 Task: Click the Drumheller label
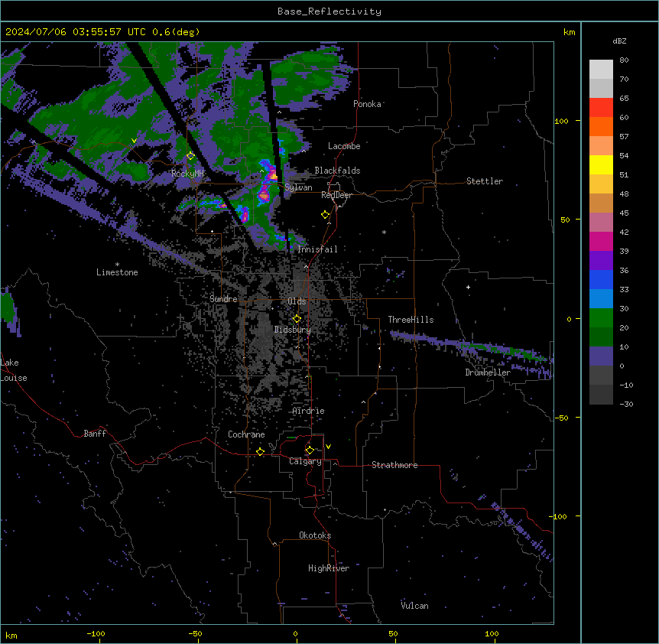(488, 372)
